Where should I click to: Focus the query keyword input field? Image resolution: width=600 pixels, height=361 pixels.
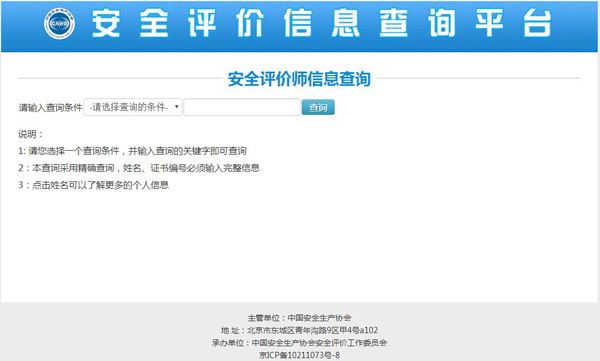pyautogui.click(x=242, y=107)
